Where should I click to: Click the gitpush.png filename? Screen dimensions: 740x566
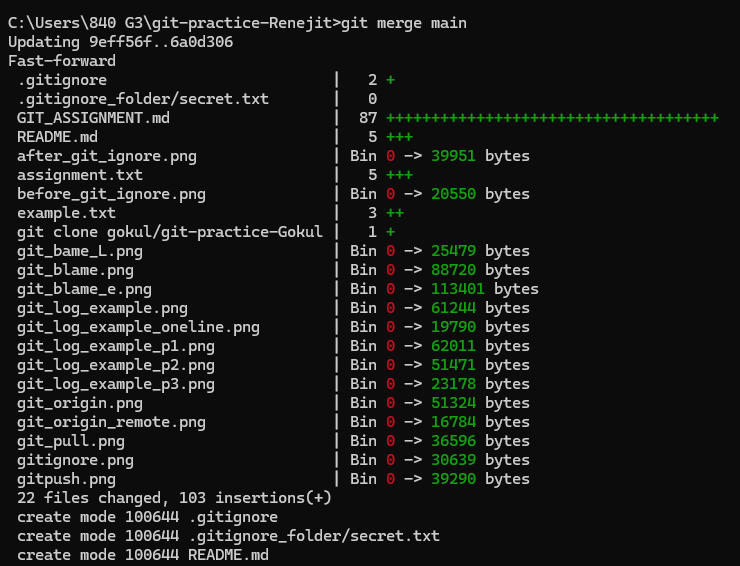tap(66, 479)
